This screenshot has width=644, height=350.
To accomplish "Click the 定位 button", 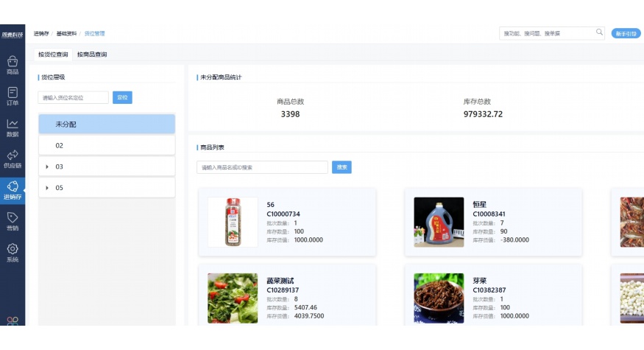I will click(122, 97).
